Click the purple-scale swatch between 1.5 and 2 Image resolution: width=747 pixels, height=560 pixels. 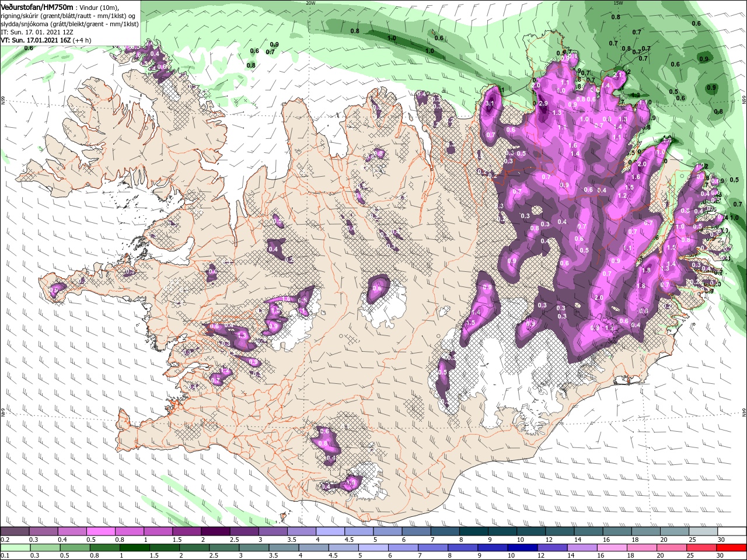pyautogui.click(x=186, y=531)
